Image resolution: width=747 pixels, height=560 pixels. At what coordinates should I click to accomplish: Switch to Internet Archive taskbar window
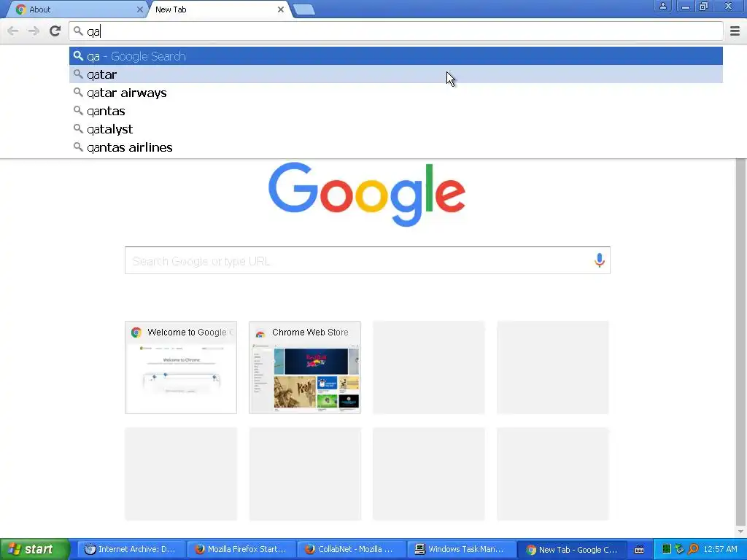coord(131,549)
